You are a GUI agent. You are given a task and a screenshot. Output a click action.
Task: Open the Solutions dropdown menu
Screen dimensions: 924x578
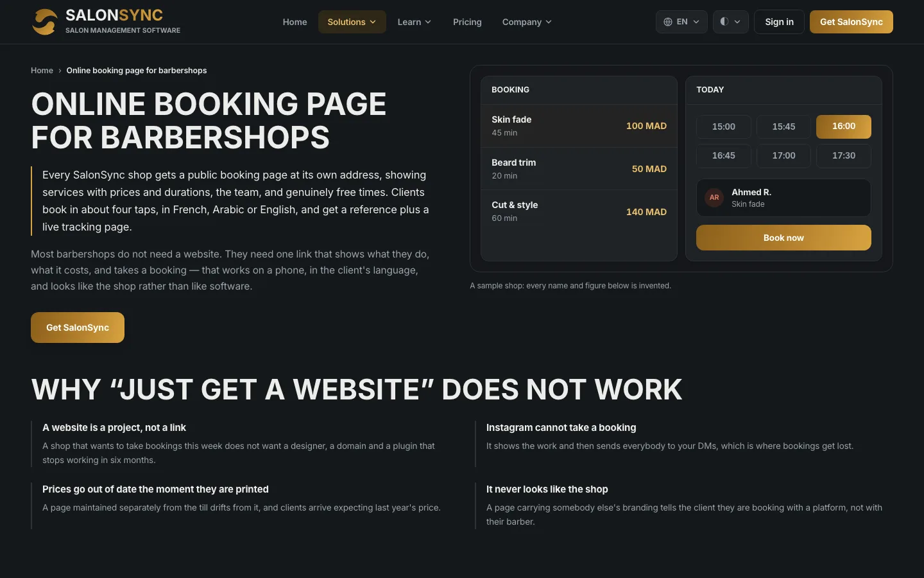pyautogui.click(x=352, y=22)
